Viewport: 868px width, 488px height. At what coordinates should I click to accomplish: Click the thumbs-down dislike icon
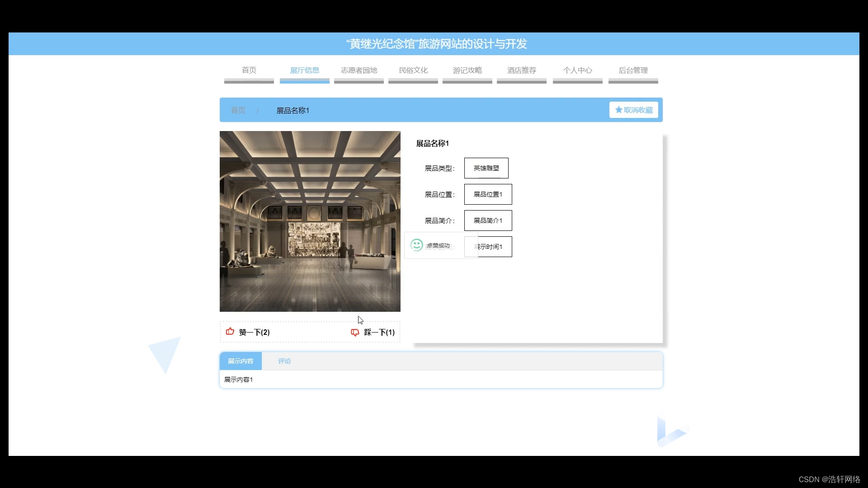click(355, 332)
